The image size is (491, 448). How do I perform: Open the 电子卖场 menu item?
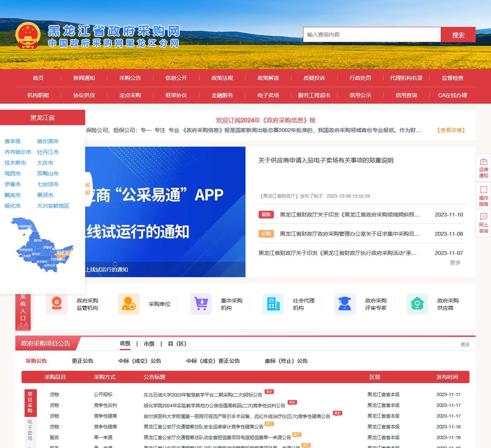(269, 95)
